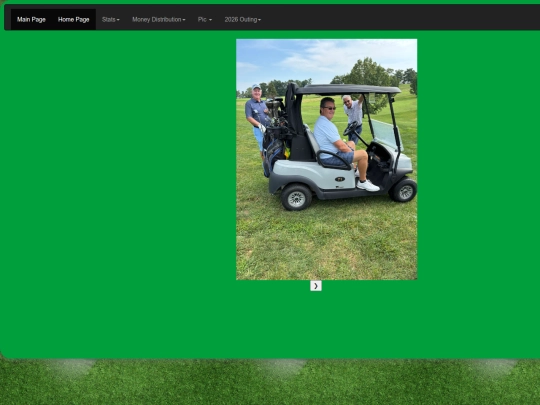Expand the Stats dropdown menu

click(111, 20)
